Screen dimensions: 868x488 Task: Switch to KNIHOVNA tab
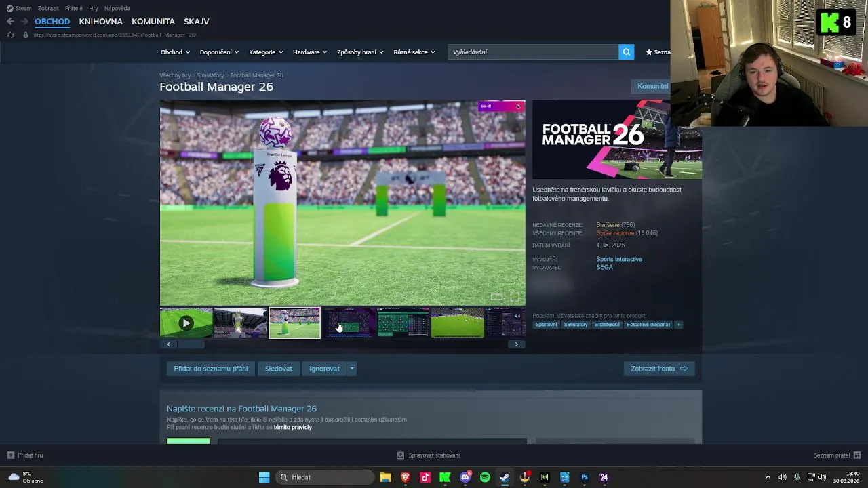pyautogui.click(x=100, y=22)
